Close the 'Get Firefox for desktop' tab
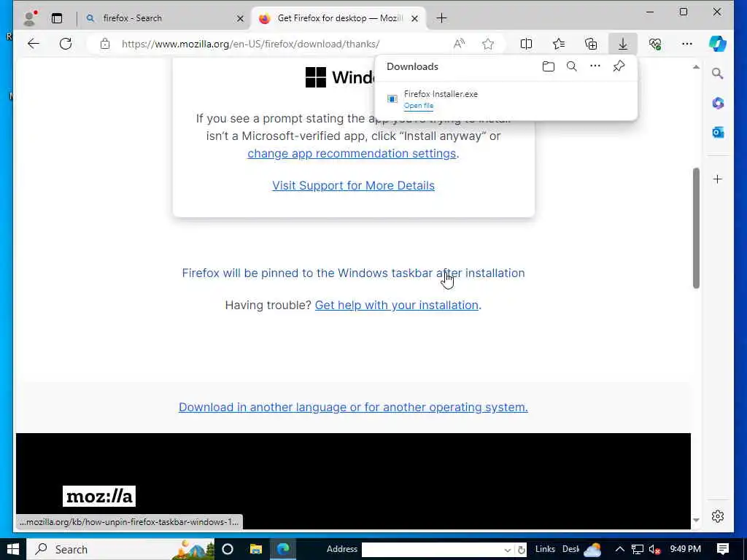The height and width of the screenshot is (560, 747). tap(414, 18)
